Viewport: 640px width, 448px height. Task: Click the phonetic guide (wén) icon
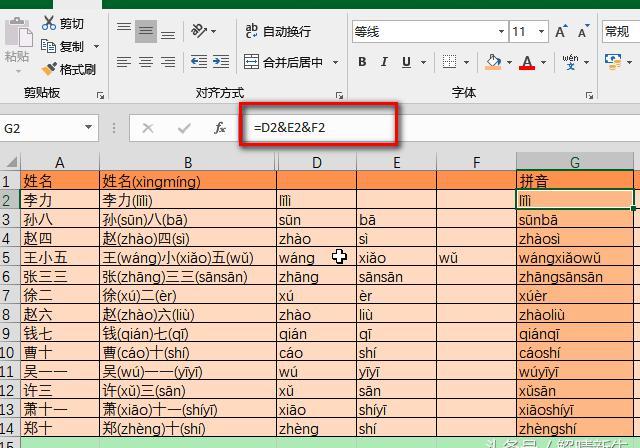point(570,62)
